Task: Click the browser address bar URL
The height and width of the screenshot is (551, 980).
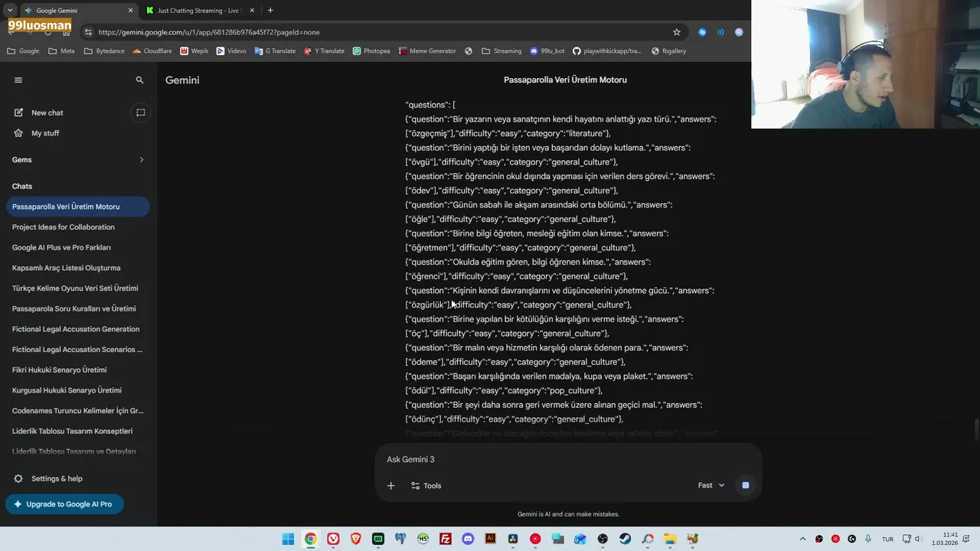Action: pyautogui.click(x=209, y=32)
